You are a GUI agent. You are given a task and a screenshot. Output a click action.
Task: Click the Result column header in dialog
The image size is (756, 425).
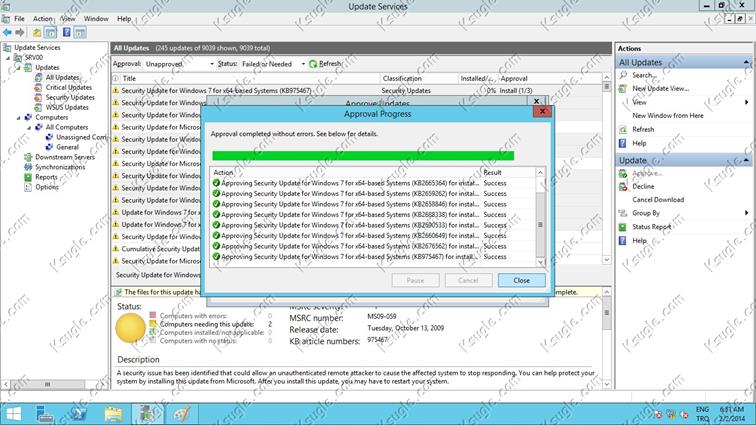[x=508, y=172]
